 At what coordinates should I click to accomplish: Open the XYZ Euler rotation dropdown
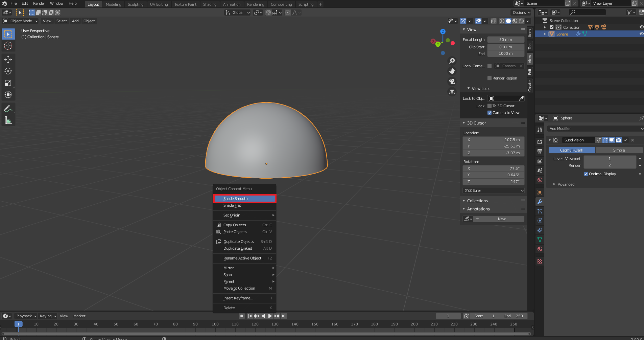pos(493,190)
